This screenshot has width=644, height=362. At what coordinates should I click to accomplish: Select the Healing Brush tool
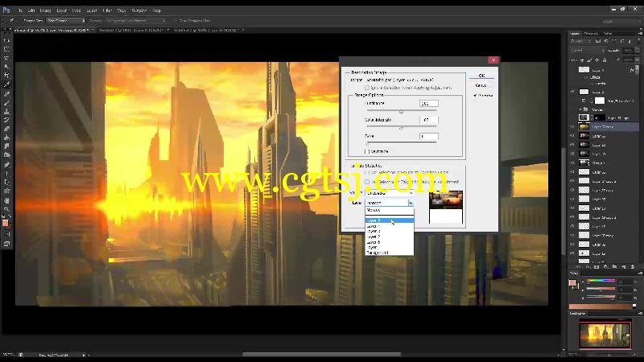point(6,93)
